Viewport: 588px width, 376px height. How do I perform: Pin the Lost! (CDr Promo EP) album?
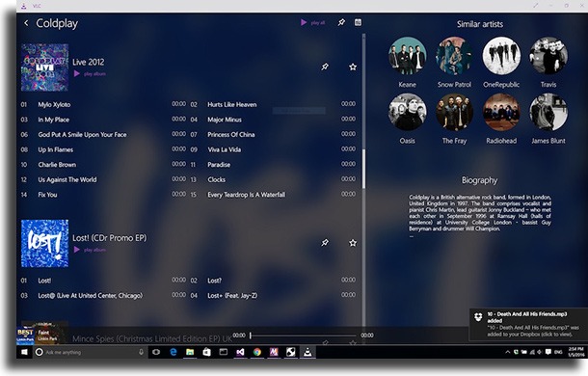point(325,243)
